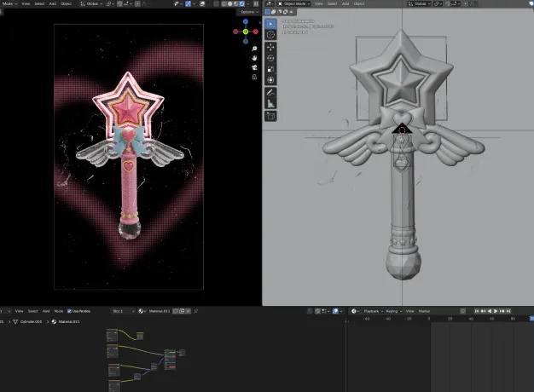534x392 pixels.
Task: Switch left viewport to wireframe shading
Action: [x=224, y=3]
